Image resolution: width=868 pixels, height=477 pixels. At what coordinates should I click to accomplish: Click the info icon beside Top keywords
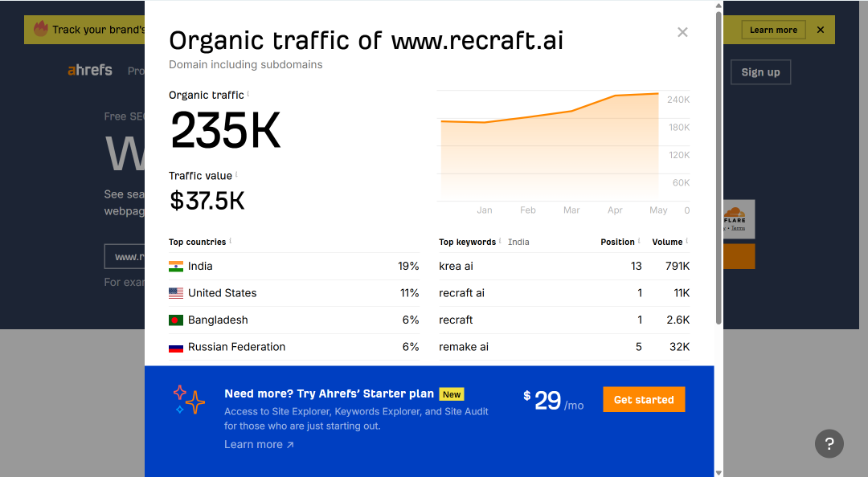[500, 241]
